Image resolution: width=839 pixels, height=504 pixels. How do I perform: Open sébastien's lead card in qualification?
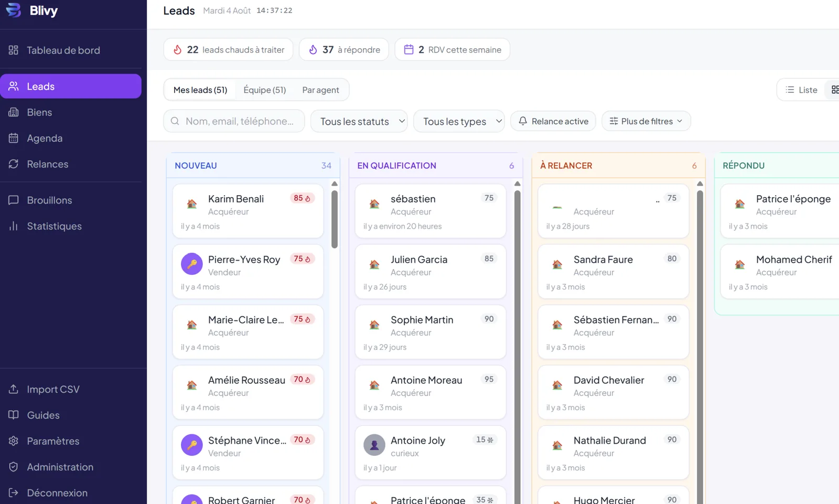coord(431,211)
